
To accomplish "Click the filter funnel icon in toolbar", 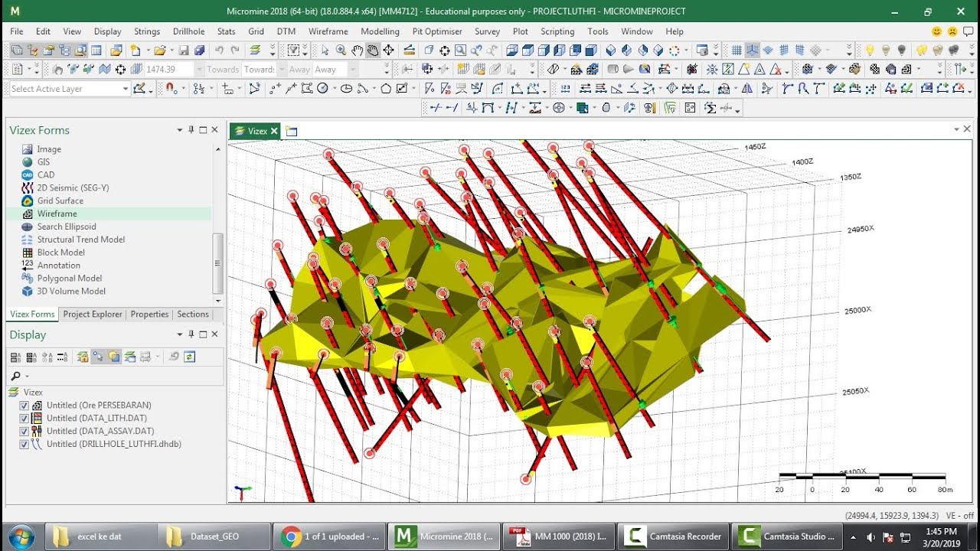I will tap(293, 50).
